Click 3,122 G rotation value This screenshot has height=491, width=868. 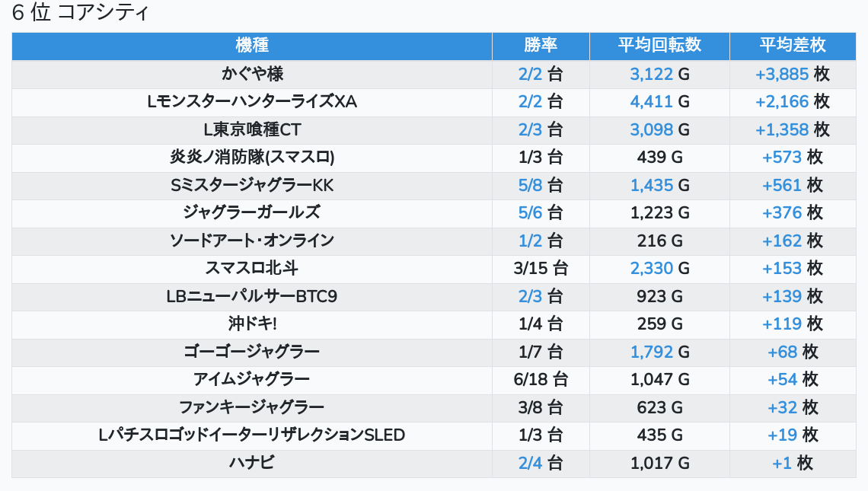659,74
